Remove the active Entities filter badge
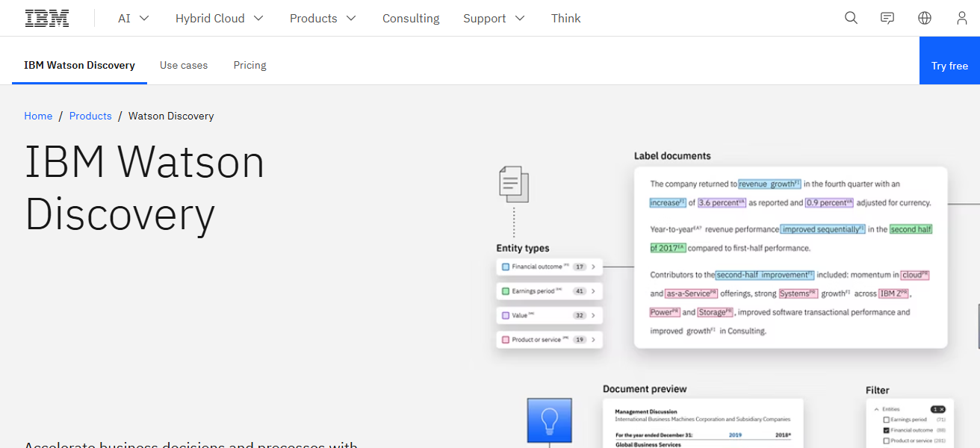 (x=941, y=409)
